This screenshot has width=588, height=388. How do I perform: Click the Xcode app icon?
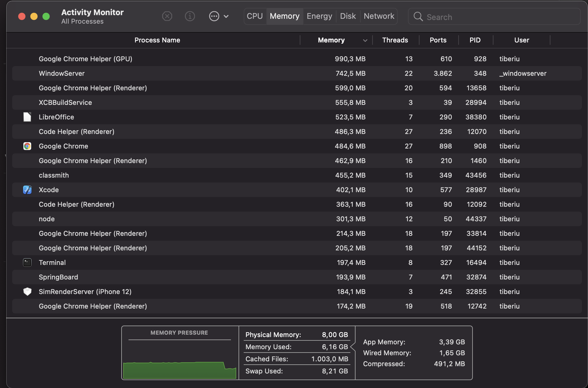click(x=27, y=190)
